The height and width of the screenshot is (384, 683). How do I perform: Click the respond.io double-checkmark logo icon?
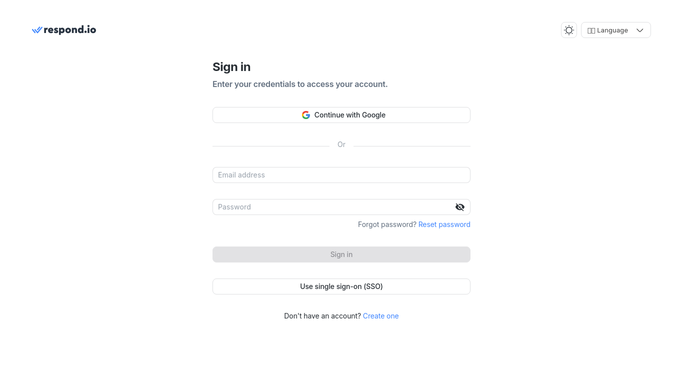[x=37, y=30]
